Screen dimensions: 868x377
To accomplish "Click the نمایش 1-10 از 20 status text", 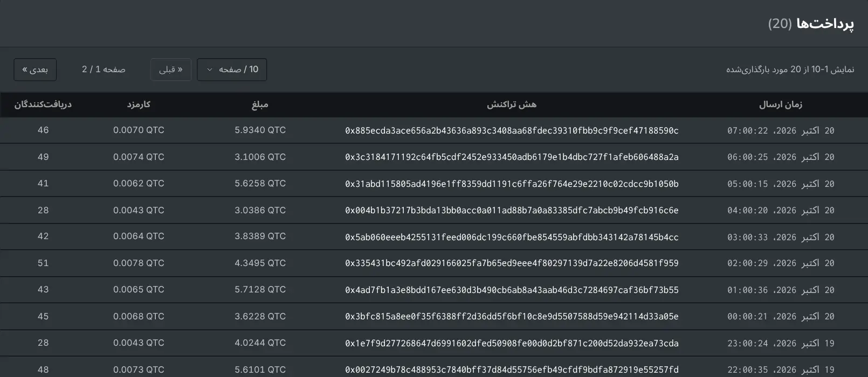I will (x=790, y=69).
